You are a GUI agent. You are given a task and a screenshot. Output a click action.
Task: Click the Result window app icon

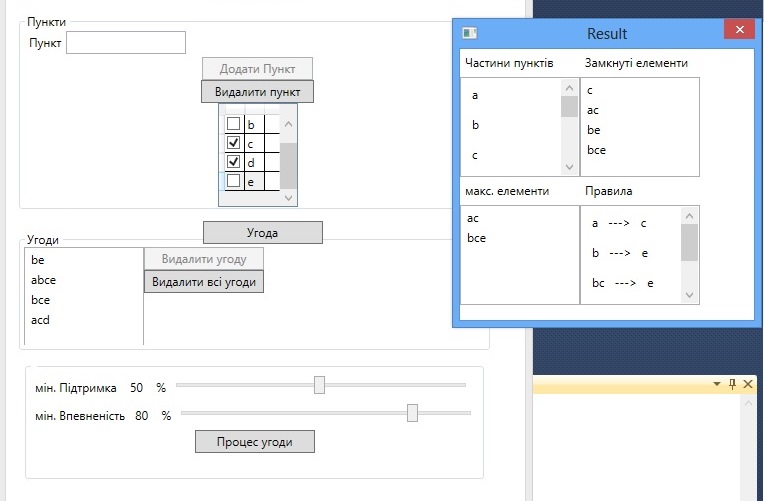(x=469, y=33)
